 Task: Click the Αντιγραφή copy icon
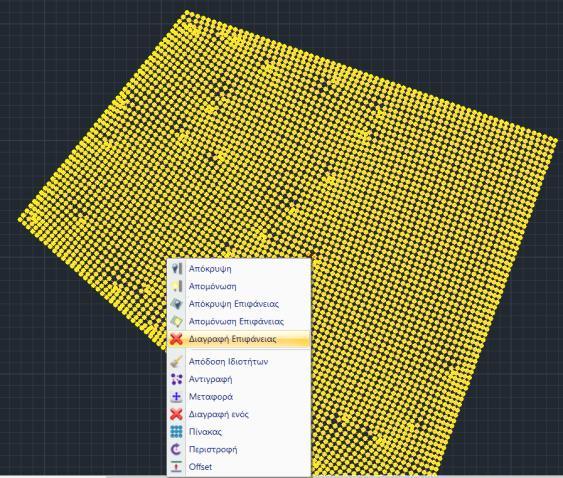coord(176,379)
